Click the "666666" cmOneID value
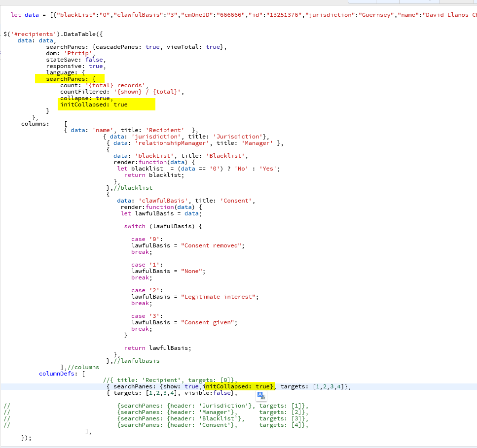Image resolution: width=477 pixels, height=448 pixels. [230, 15]
